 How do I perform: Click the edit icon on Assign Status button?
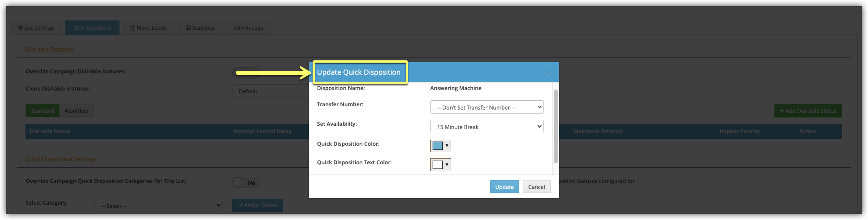(240, 205)
